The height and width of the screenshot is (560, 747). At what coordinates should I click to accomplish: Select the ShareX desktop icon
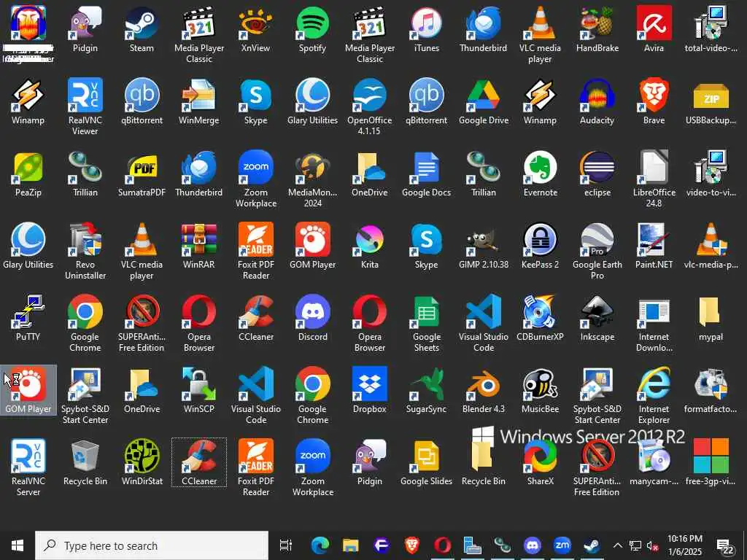(x=541, y=463)
